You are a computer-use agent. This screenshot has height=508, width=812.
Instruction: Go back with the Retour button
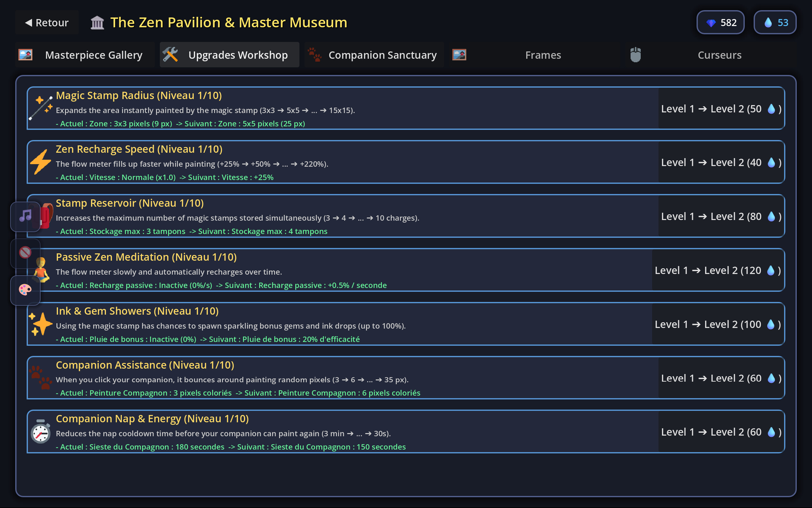(47, 23)
